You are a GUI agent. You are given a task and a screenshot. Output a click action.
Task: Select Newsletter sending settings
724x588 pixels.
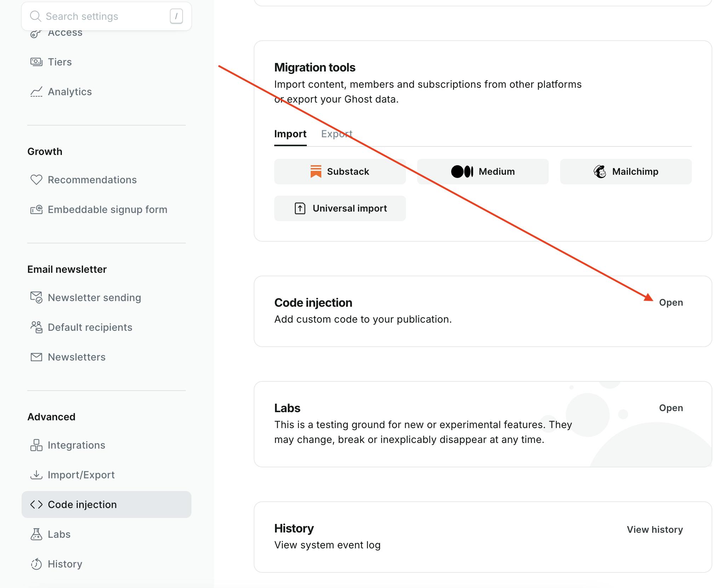click(94, 297)
